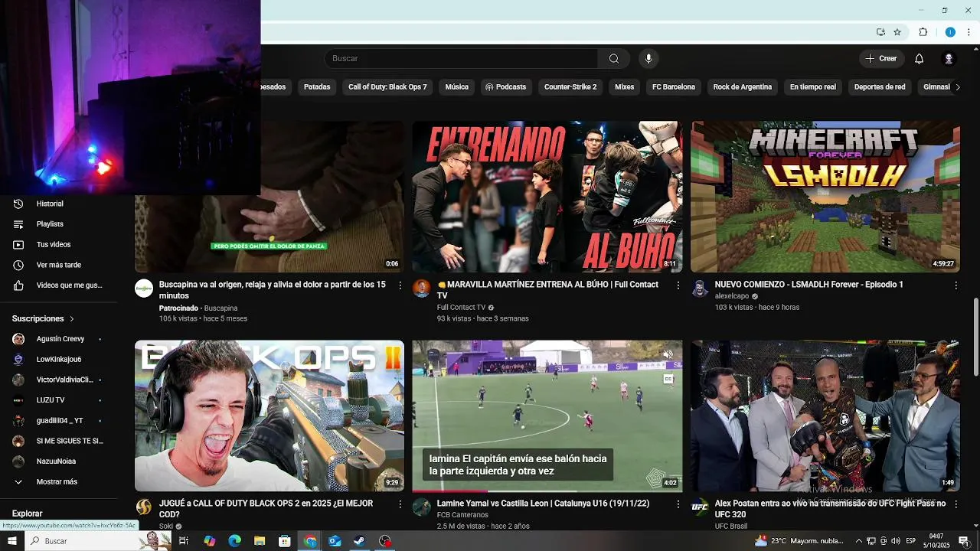Click the NUEVO COMIENZO LSMADLH video title

808,285
